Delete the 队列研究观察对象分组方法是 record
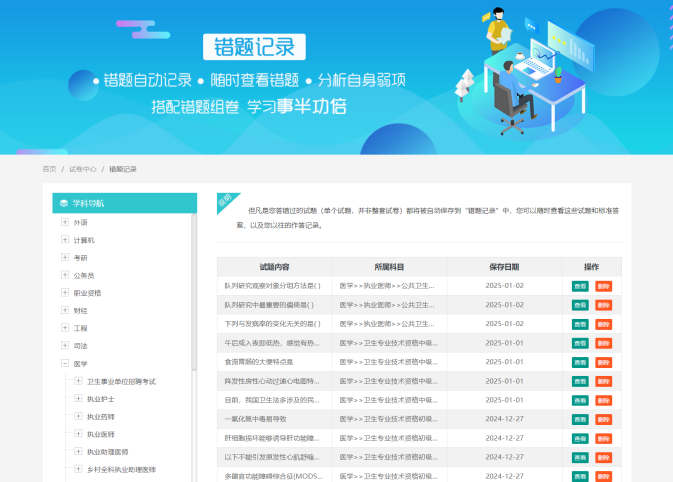The height and width of the screenshot is (482, 673). (x=603, y=286)
